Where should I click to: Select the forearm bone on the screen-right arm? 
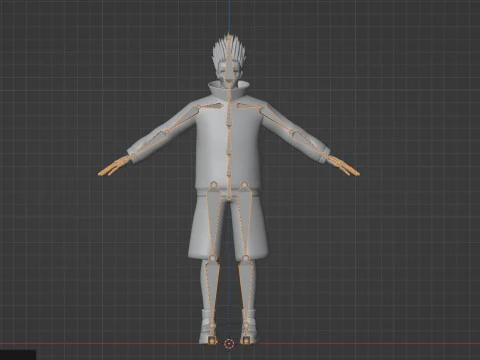(309, 144)
